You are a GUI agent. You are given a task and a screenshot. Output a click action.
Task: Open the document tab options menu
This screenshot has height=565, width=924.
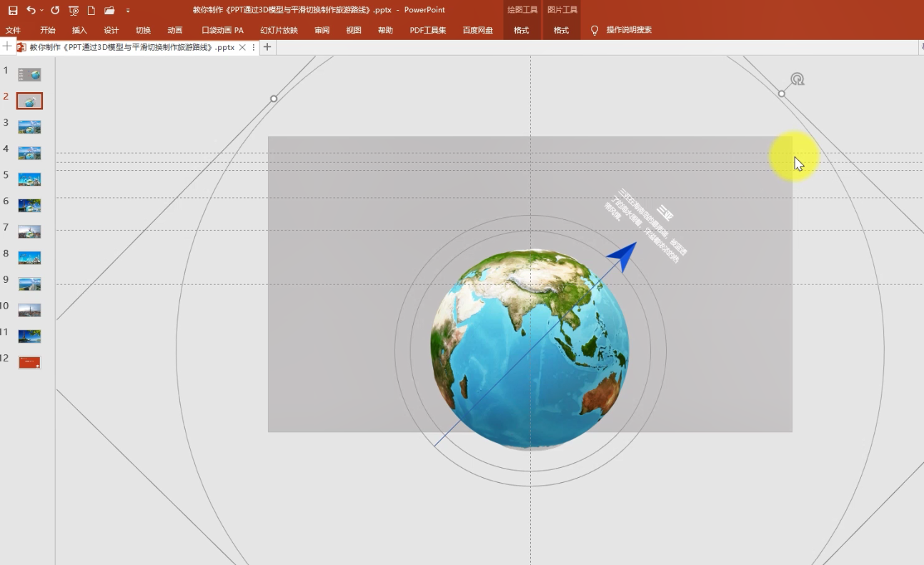point(254,47)
